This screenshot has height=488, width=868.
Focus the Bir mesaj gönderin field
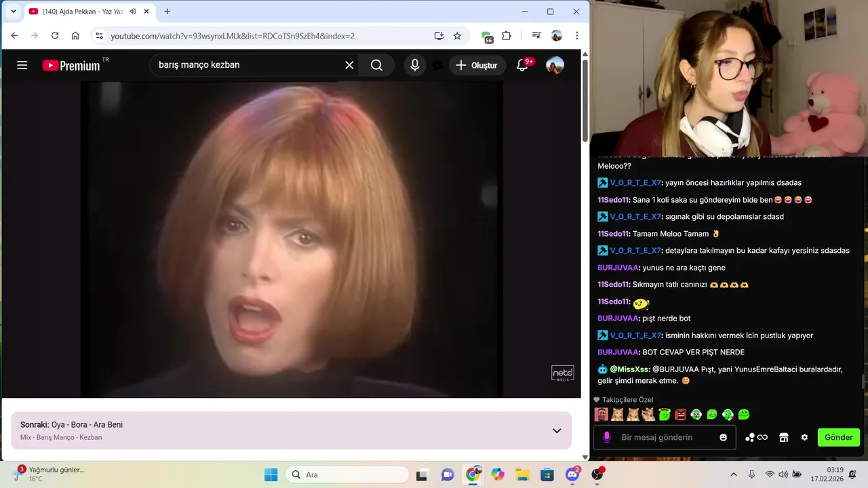(x=665, y=437)
